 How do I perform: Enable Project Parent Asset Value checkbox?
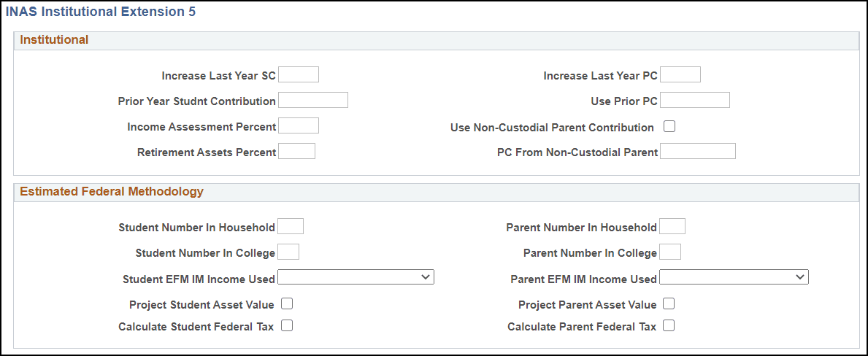pos(669,303)
